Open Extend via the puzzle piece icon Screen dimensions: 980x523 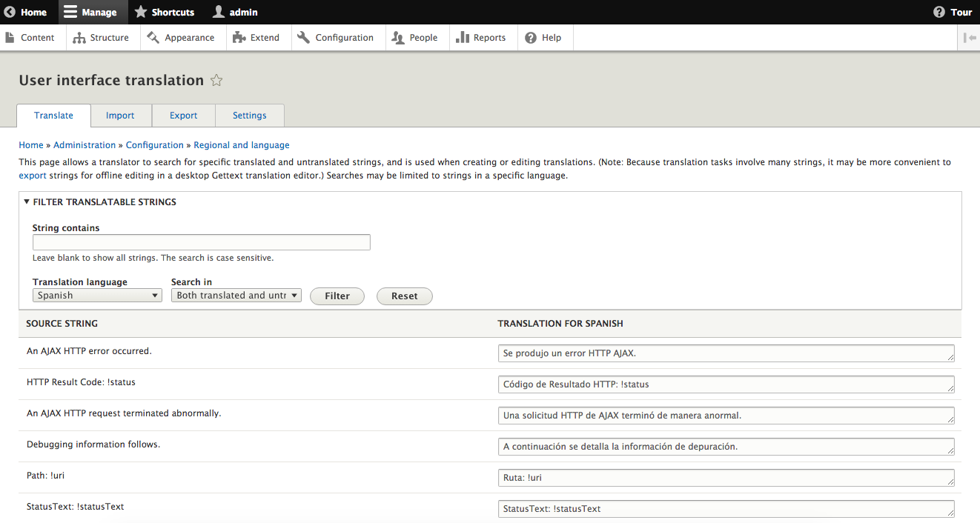[x=239, y=38]
